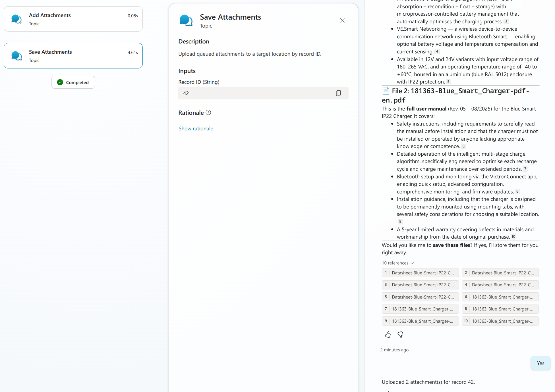The width and height of the screenshot is (555, 392).
Task: Open reference 2 Datasheet-Blue-Smart-IP22
Action: pyautogui.click(x=500, y=273)
